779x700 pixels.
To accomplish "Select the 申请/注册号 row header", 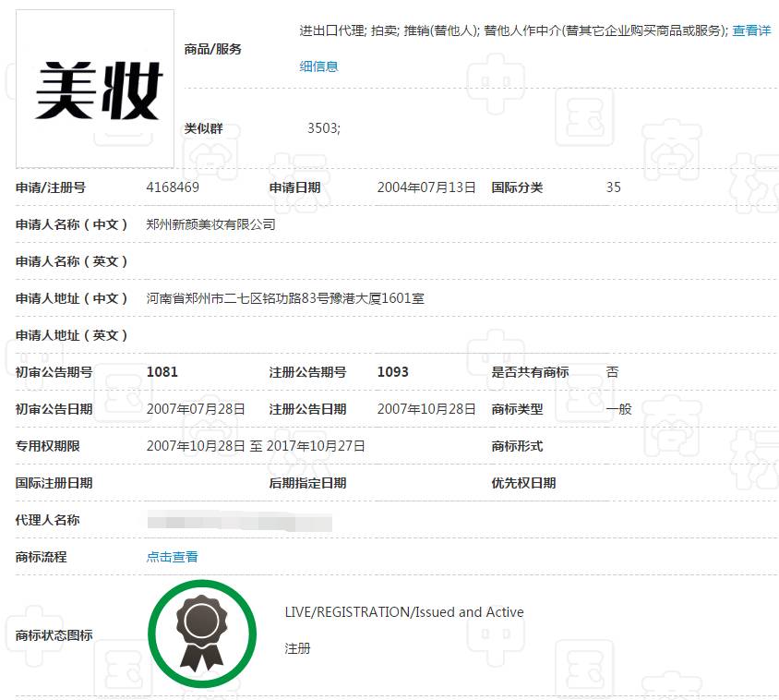I will [44, 187].
